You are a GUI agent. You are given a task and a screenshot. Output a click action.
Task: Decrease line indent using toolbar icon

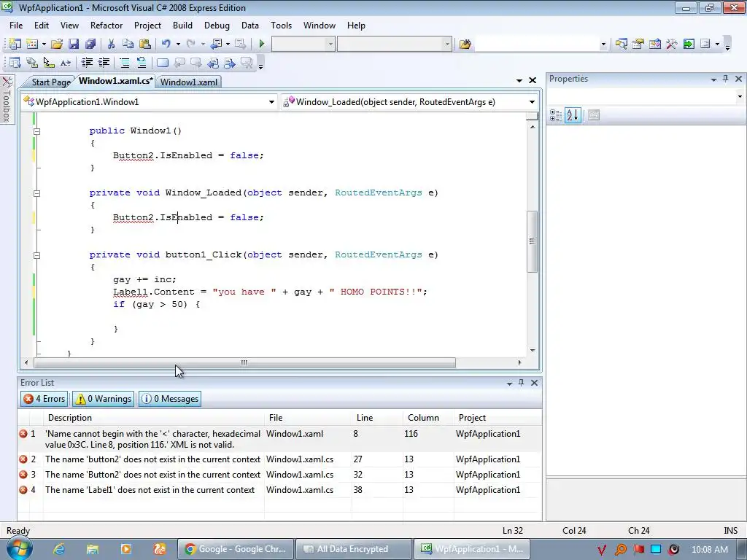(x=87, y=63)
